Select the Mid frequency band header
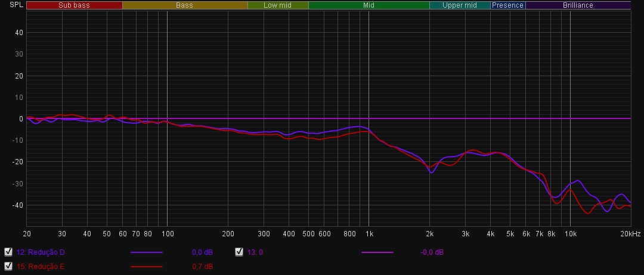Viewport: 644px width, 275px height. (369, 5)
